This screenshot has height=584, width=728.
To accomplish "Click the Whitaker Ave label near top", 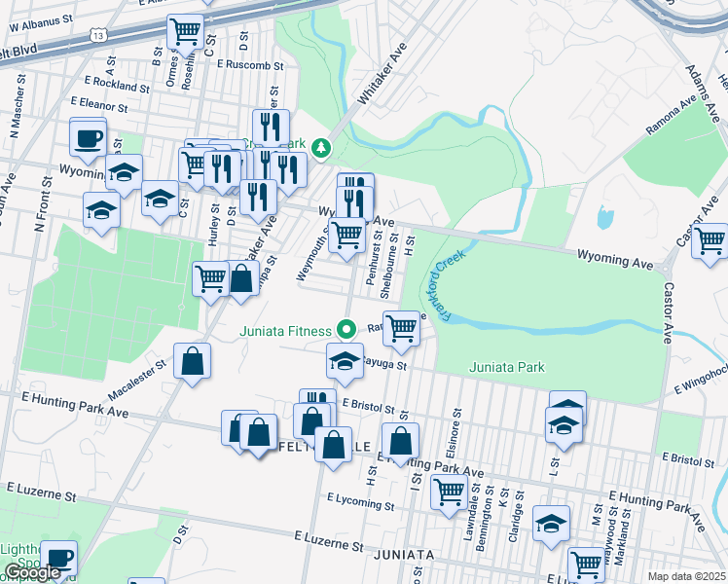I will pyautogui.click(x=382, y=73).
